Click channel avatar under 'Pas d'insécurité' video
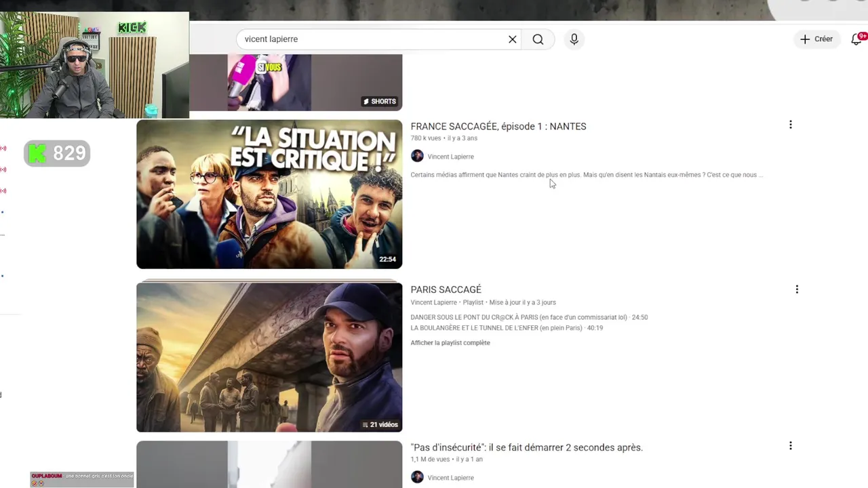This screenshot has width=868, height=488. point(417,477)
